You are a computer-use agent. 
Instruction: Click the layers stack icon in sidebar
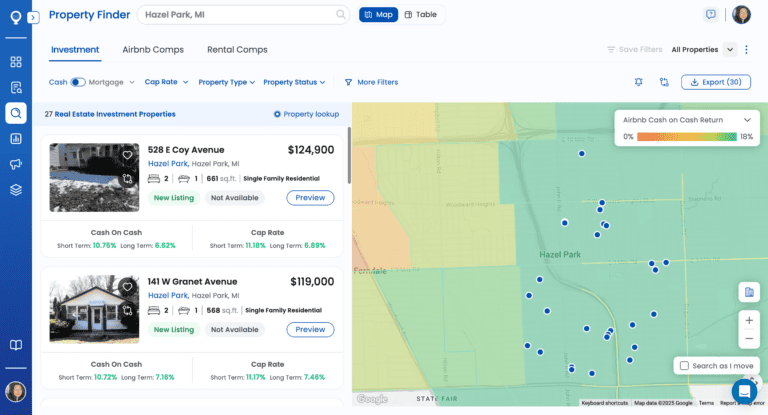coord(15,189)
